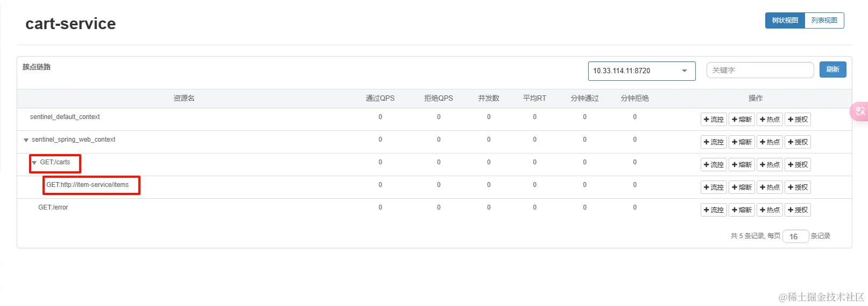
Task: Click the 关键字 keyword search field
Action: coord(760,70)
